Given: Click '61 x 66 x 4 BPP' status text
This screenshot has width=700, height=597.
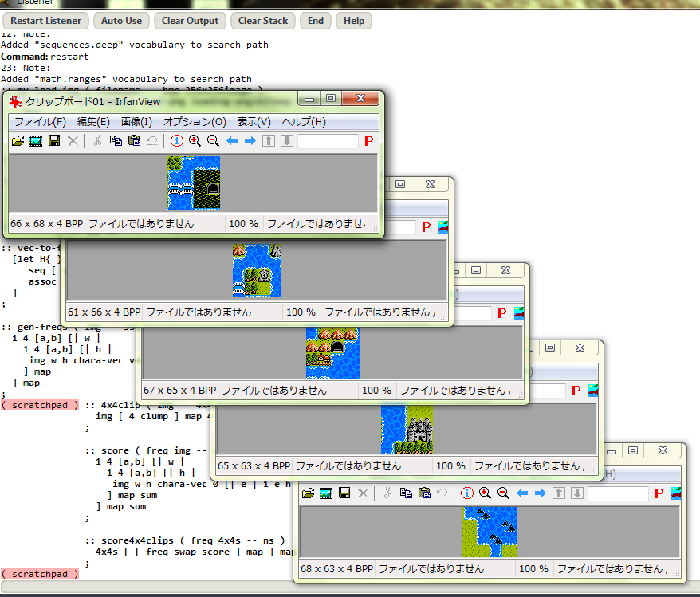Looking at the screenshot, I should pos(104,312).
